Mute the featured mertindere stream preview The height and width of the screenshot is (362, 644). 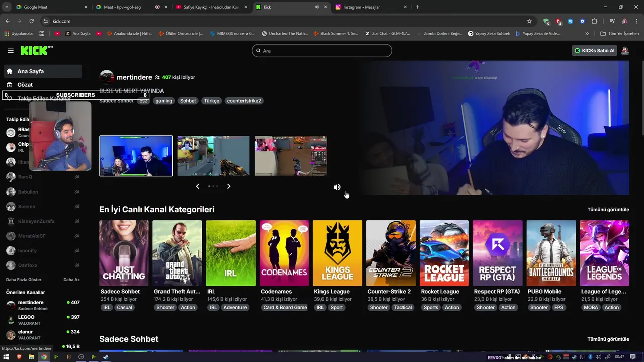click(337, 187)
